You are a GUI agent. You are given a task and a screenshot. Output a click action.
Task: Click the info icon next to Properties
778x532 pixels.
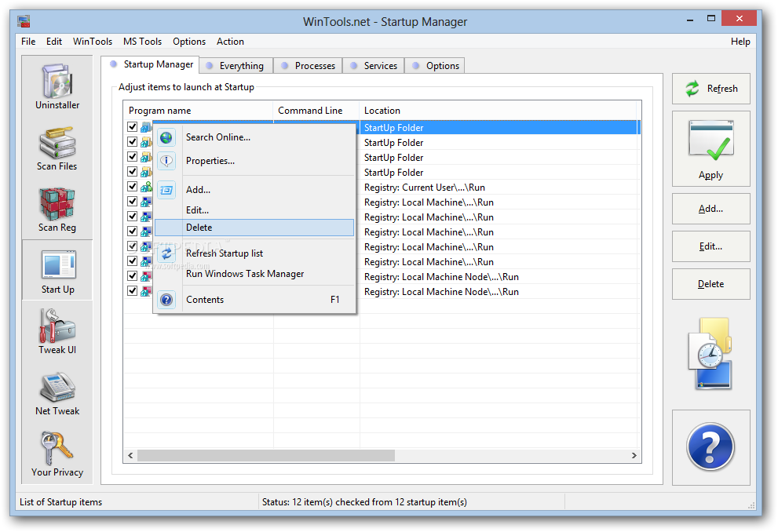[166, 161]
